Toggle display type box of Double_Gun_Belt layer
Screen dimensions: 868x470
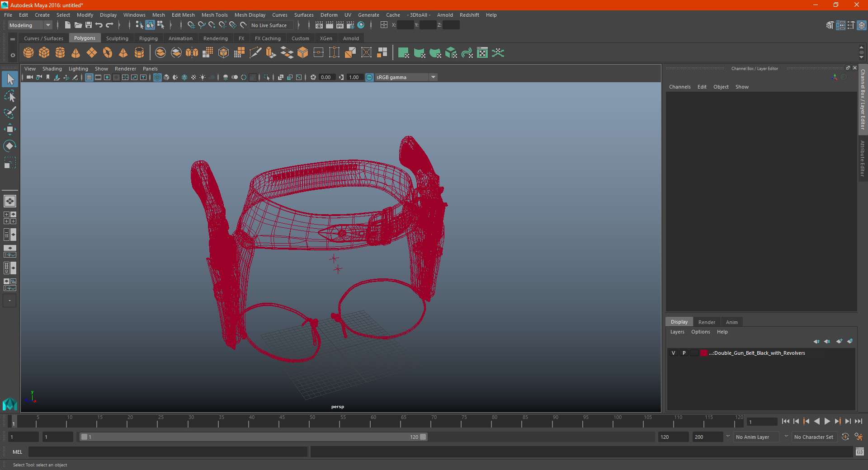coord(694,353)
